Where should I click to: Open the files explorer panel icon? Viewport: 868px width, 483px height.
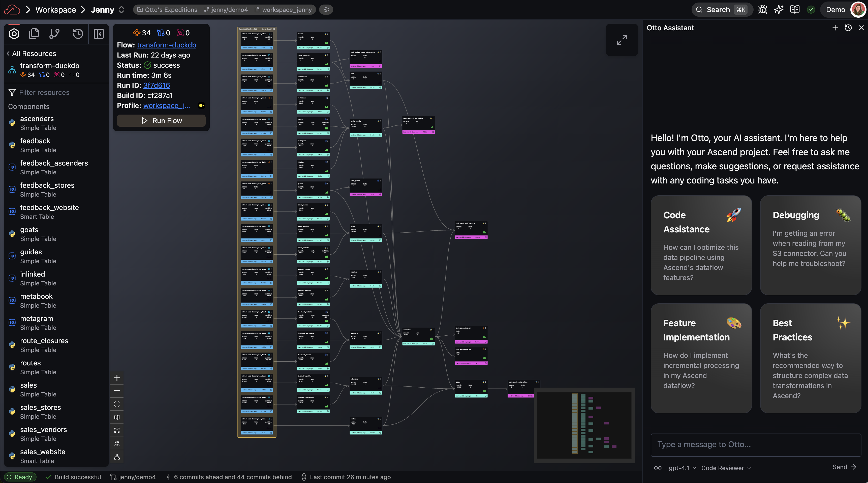pos(34,34)
